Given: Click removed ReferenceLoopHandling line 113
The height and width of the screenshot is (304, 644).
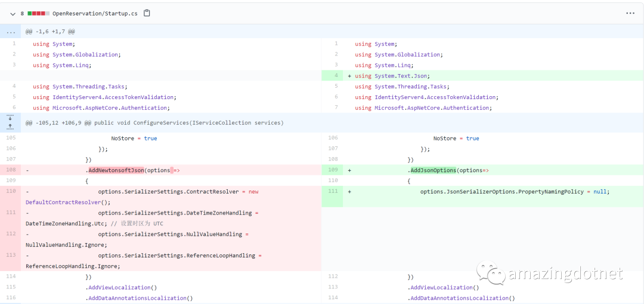Looking at the screenshot, I should click(x=160, y=261).
